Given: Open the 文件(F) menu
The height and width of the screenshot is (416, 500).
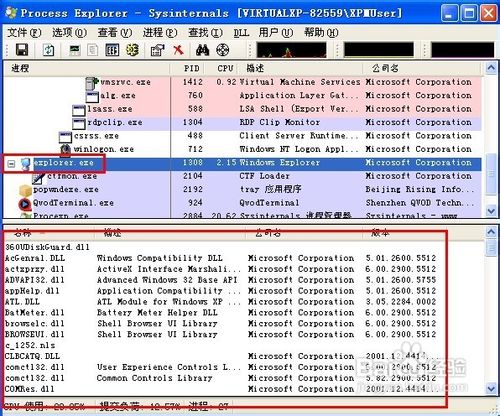Looking at the screenshot, I should point(24,33).
